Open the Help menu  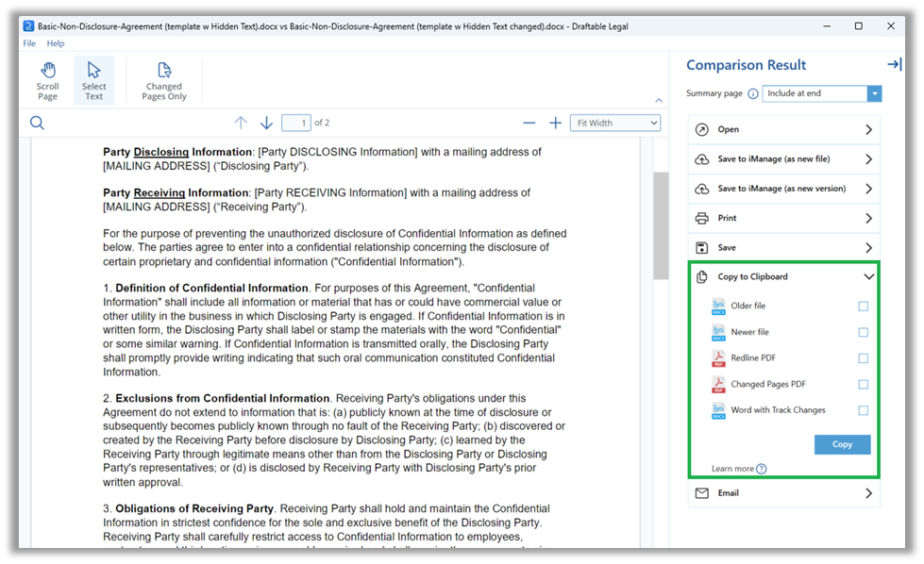coord(56,43)
